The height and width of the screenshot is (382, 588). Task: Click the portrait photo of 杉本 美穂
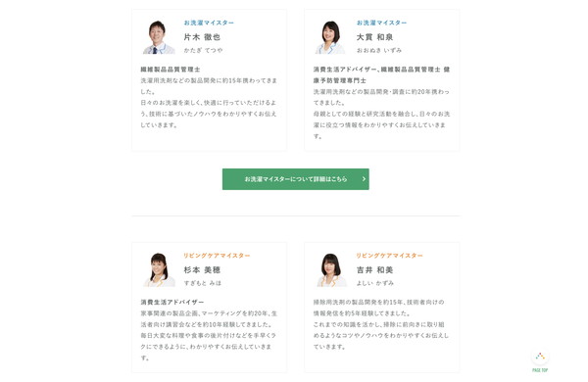(x=159, y=270)
